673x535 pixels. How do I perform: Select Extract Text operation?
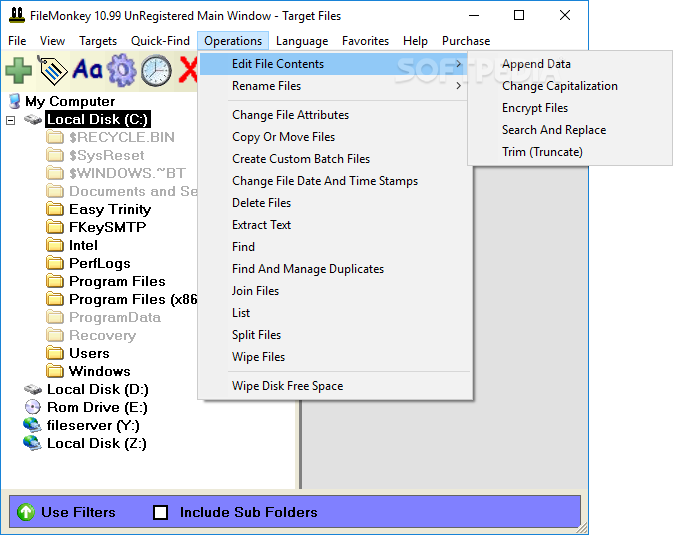[335, 225]
